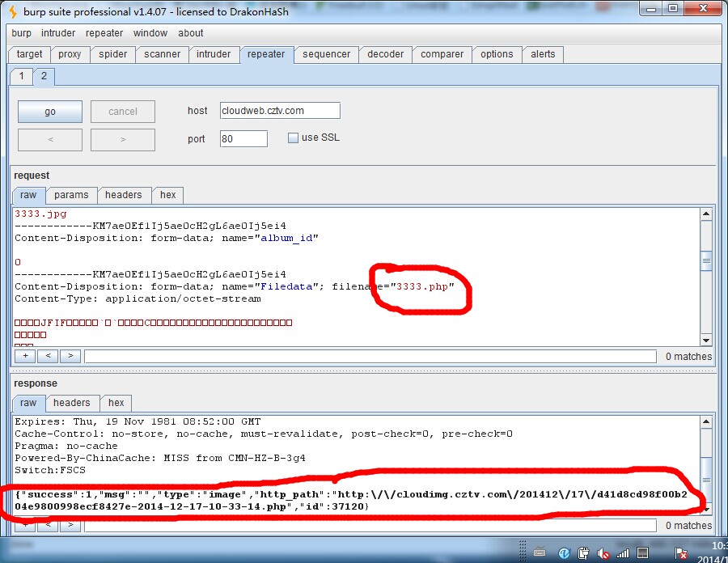The height and width of the screenshot is (563, 728).
Task: Click the muted volume tray icon
Action: (x=603, y=553)
